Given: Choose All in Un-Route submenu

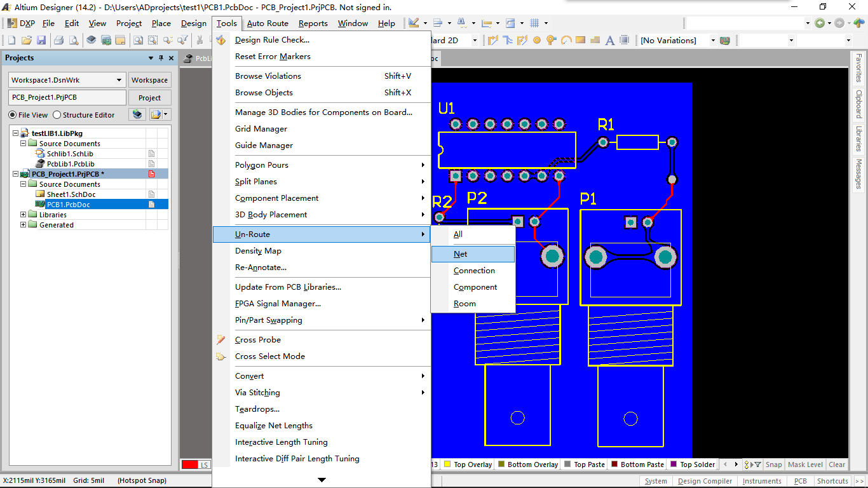Looking at the screenshot, I should [473, 234].
